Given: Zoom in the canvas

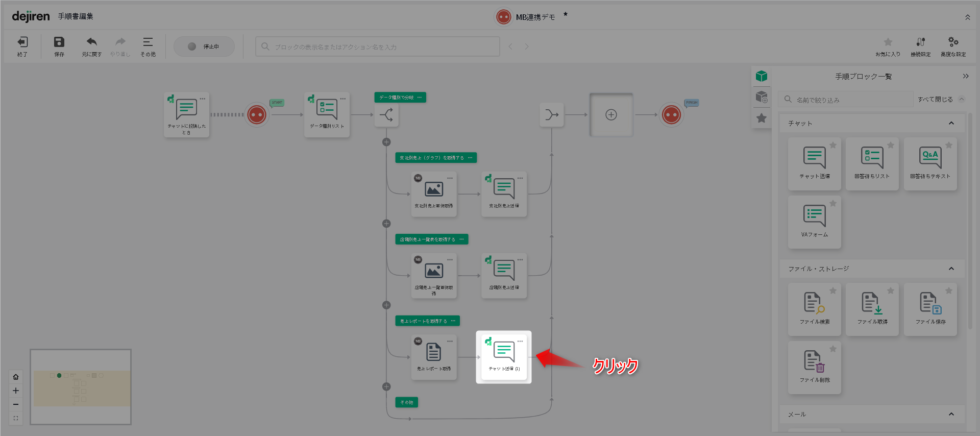Looking at the screenshot, I should tap(16, 391).
